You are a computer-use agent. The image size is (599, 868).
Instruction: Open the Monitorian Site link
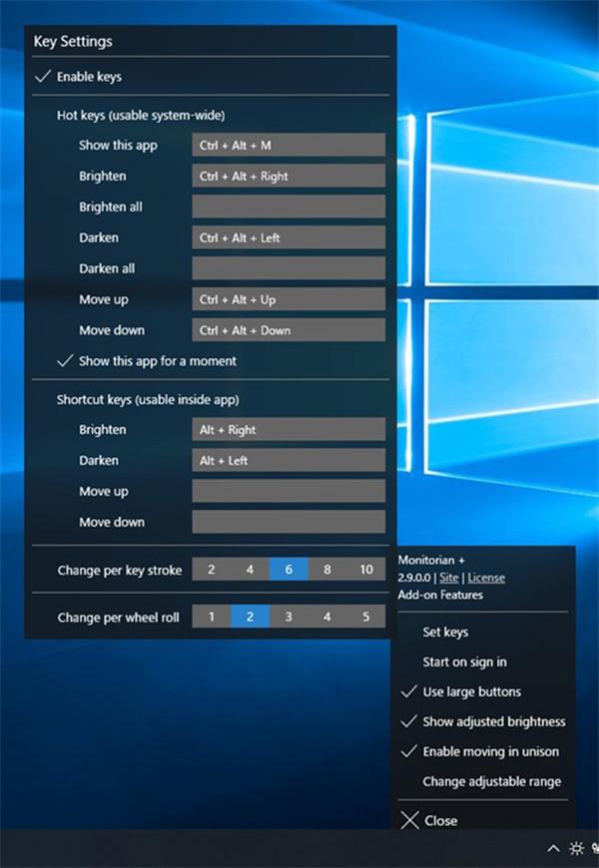click(449, 578)
